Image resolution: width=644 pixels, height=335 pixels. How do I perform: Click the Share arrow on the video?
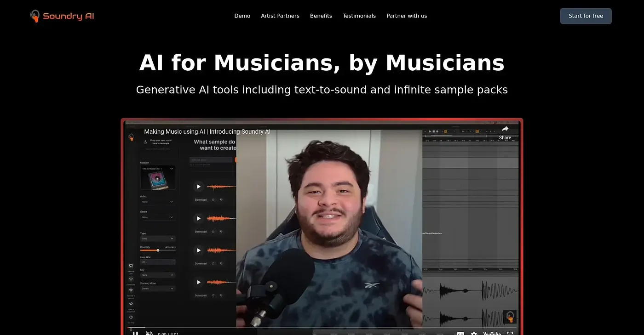[x=505, y=132]
